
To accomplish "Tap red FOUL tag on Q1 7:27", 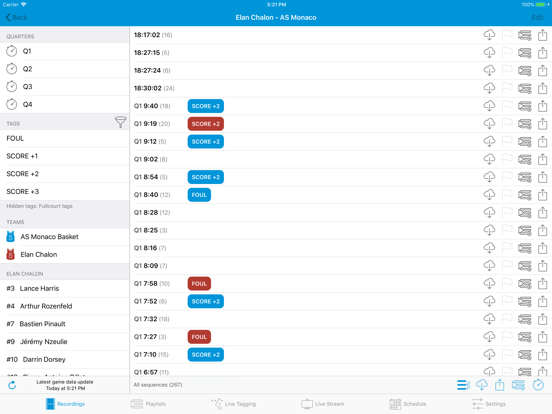I will tap(199, 337).
